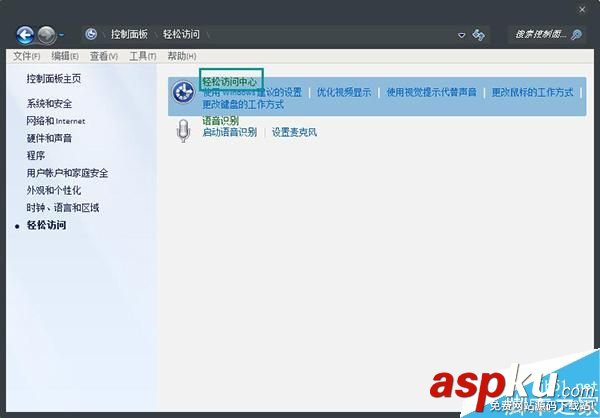Go to 控制面板主页 in the sidebar
600x418 pixels.
coord(54,79)
